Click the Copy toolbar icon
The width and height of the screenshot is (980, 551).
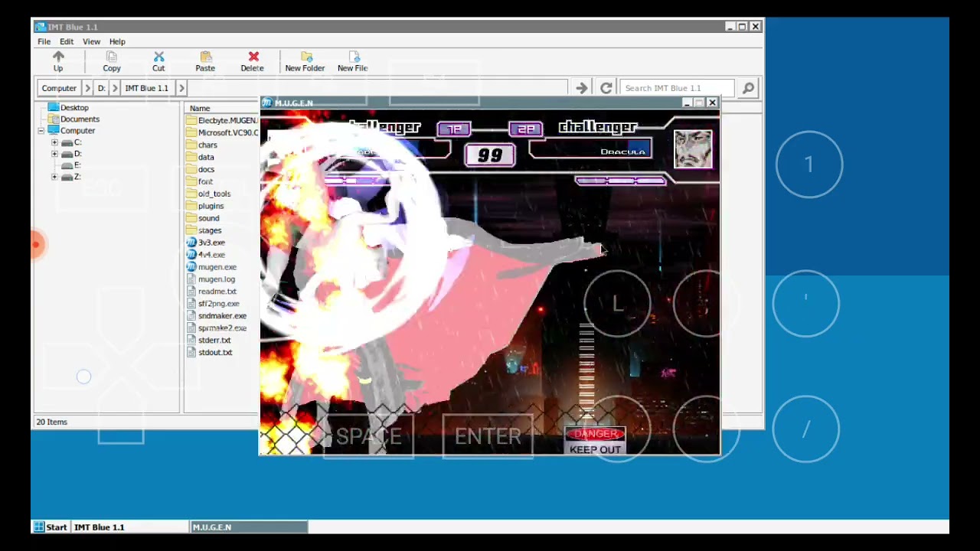(x=112, y=57)
